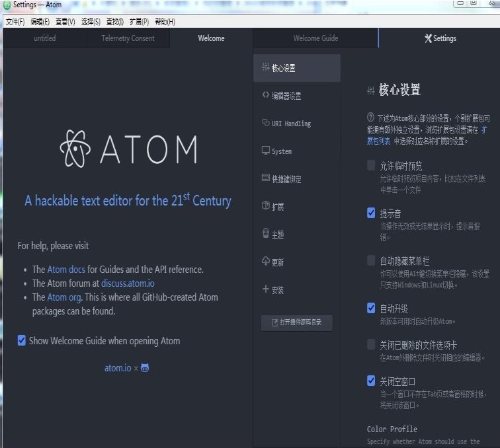Click the plus icon beside 安装
Image resolution: width=500 pixels, height=448 pixels.
point(265,289)
